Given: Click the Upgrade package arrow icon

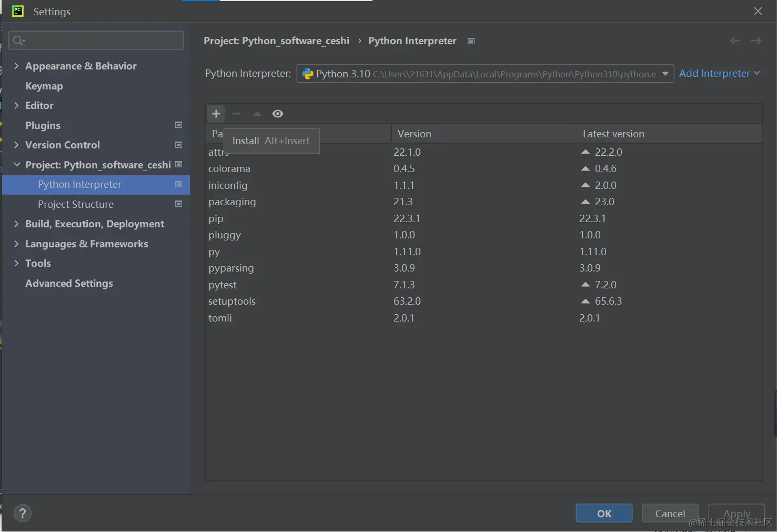Looking at the screenshot, I should tap(257, 114).
